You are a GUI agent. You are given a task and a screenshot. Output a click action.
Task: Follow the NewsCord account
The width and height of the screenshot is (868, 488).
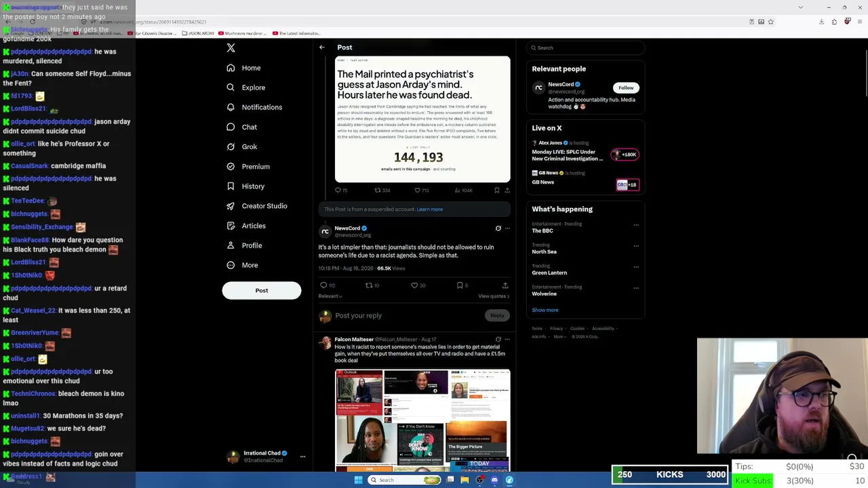pyautogui.click(x=626, y=87)
